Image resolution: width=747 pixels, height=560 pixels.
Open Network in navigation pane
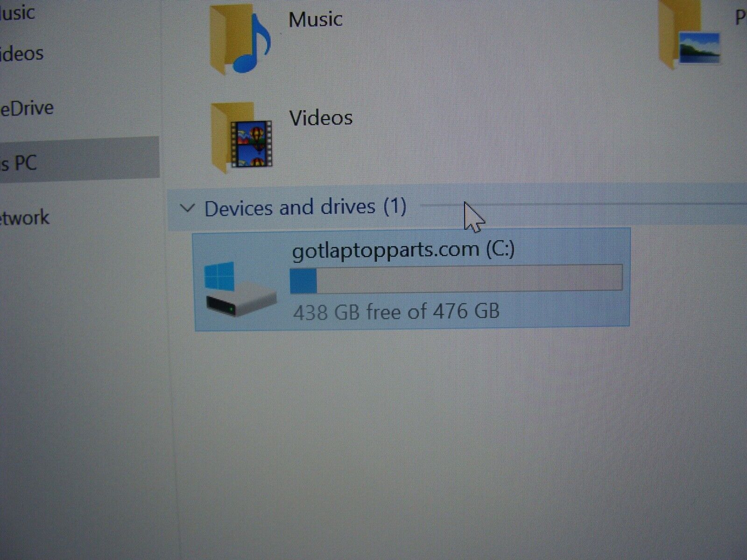(x=25, y=217)
